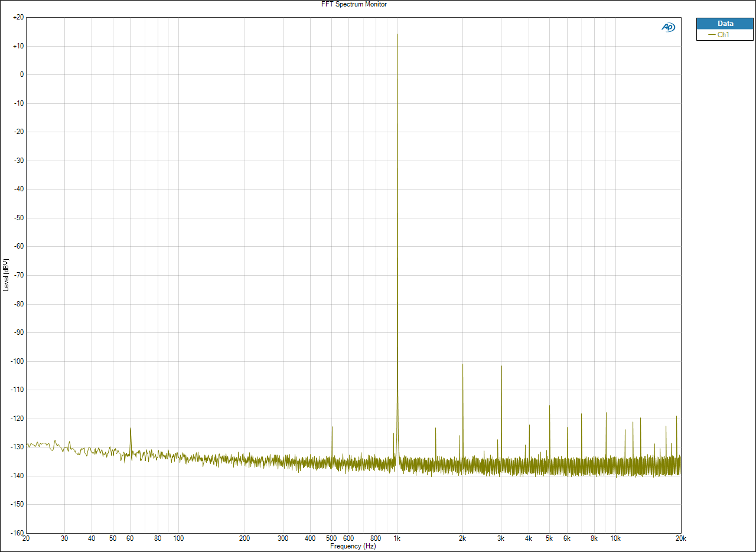
Task: Click the +20 level axis value
Action: (x=18, y=18)
